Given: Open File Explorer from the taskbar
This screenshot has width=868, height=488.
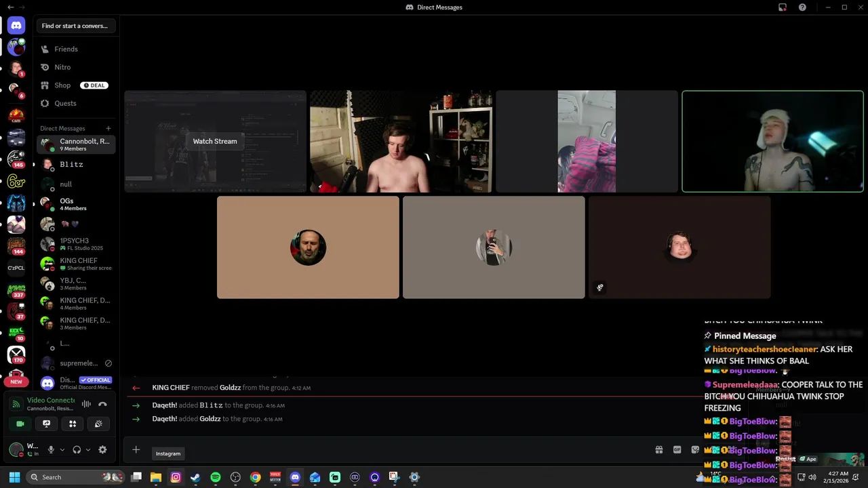Looking at the screenshot, I should point(155,477).
